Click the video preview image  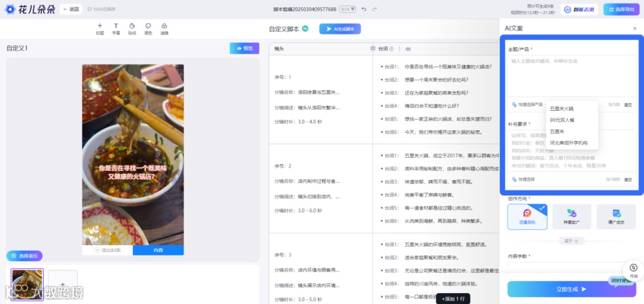coord(132,154)
